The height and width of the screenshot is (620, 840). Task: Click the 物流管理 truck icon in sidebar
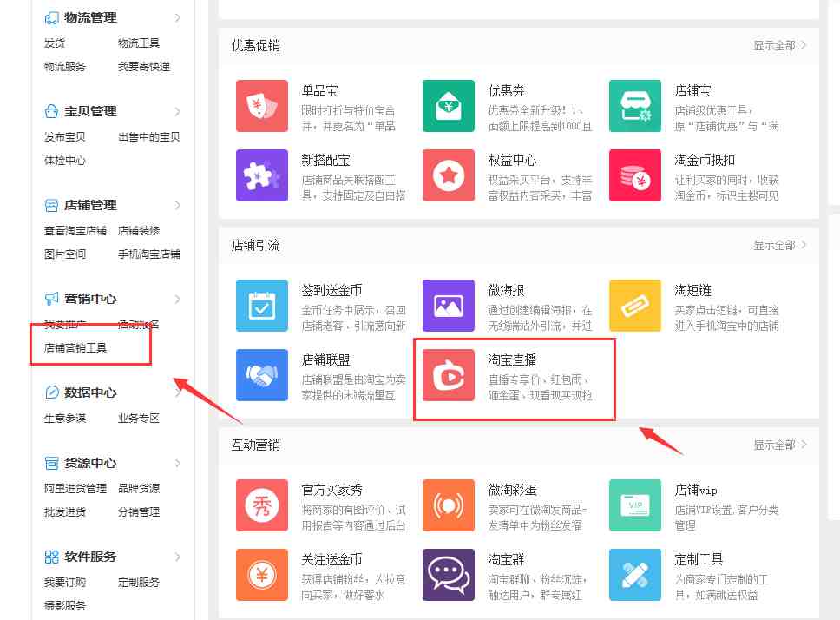[51, 18]
